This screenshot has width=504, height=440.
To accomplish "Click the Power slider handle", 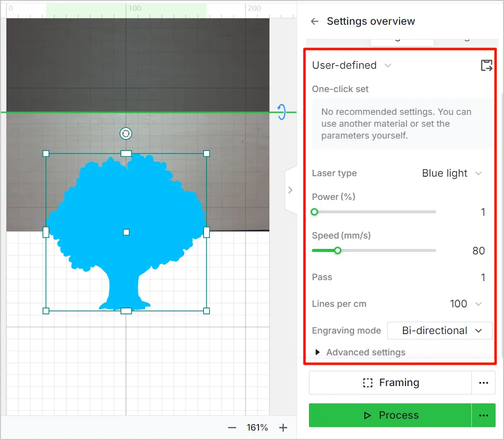I will [314, 212].
